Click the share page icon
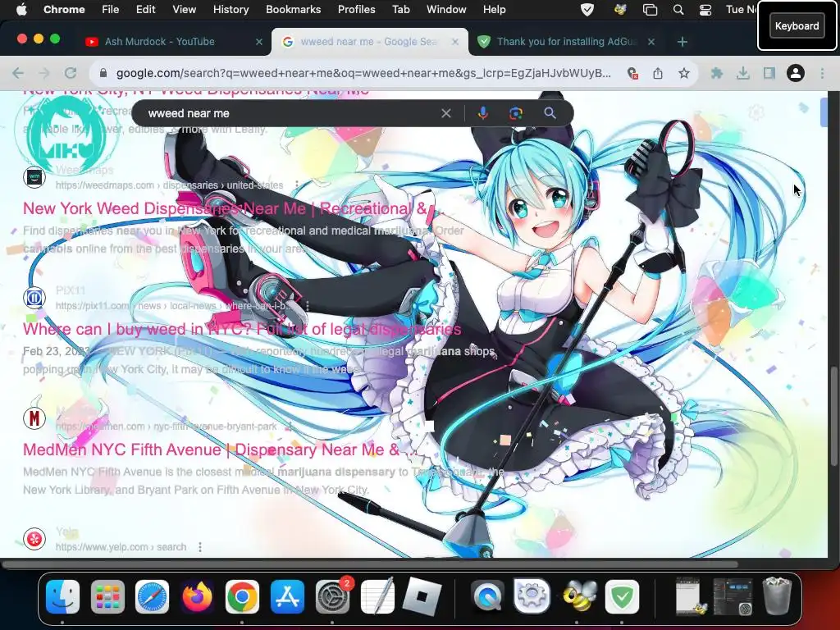The height and width of the screenshot is (630, 840). coord(658,73)
